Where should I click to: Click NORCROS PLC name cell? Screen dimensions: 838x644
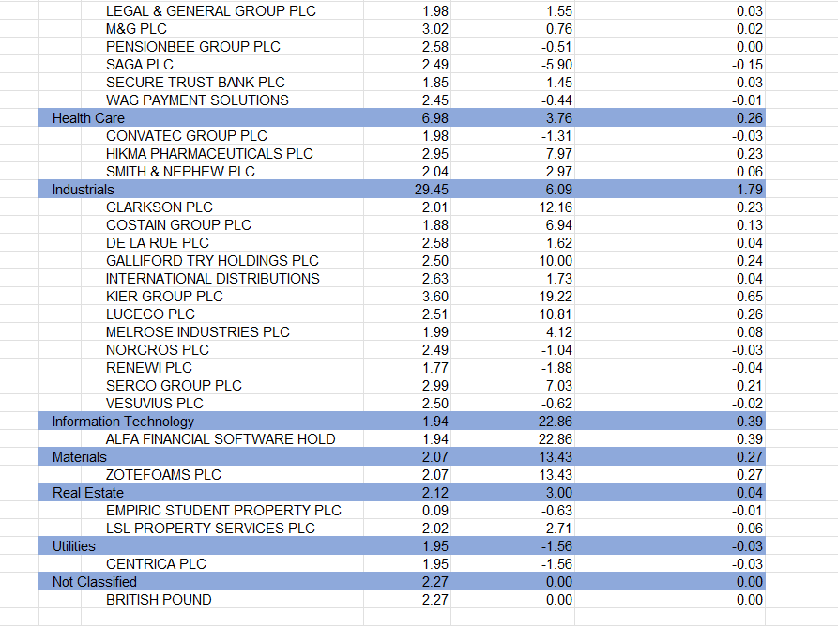222,349
